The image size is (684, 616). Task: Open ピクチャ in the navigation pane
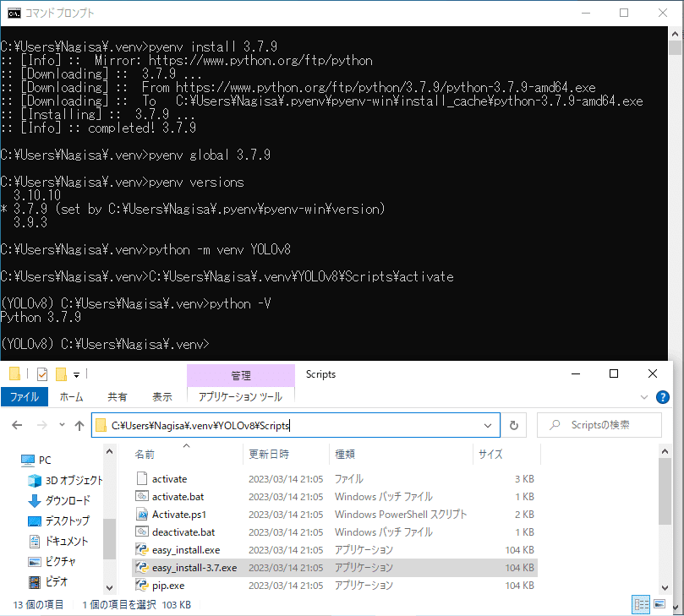[x=61, y=562]
